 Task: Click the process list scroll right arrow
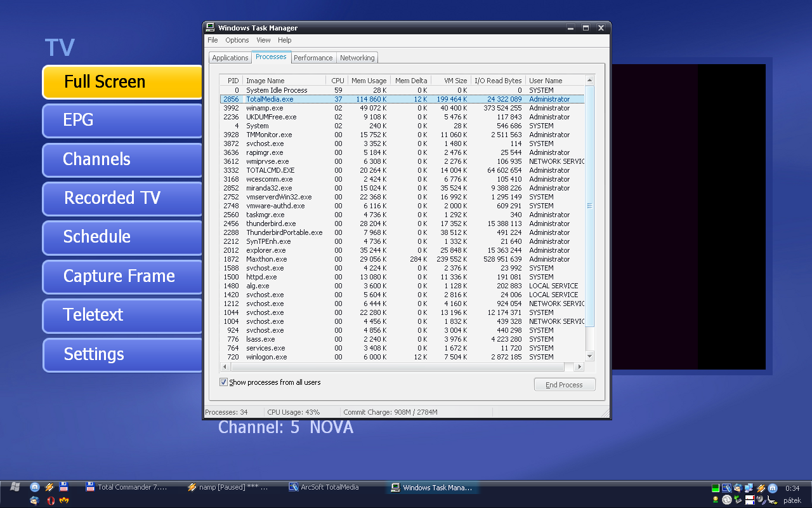579,367
